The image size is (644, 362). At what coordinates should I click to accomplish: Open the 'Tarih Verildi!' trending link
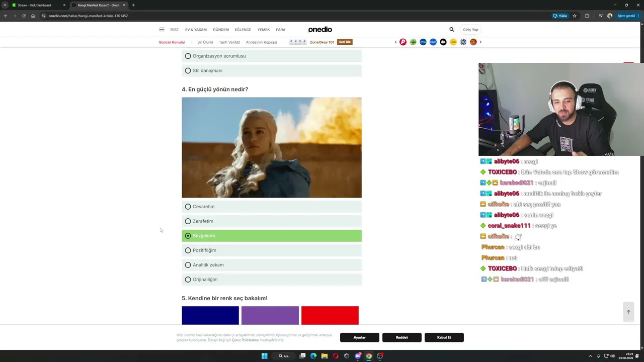pos(229,42)
